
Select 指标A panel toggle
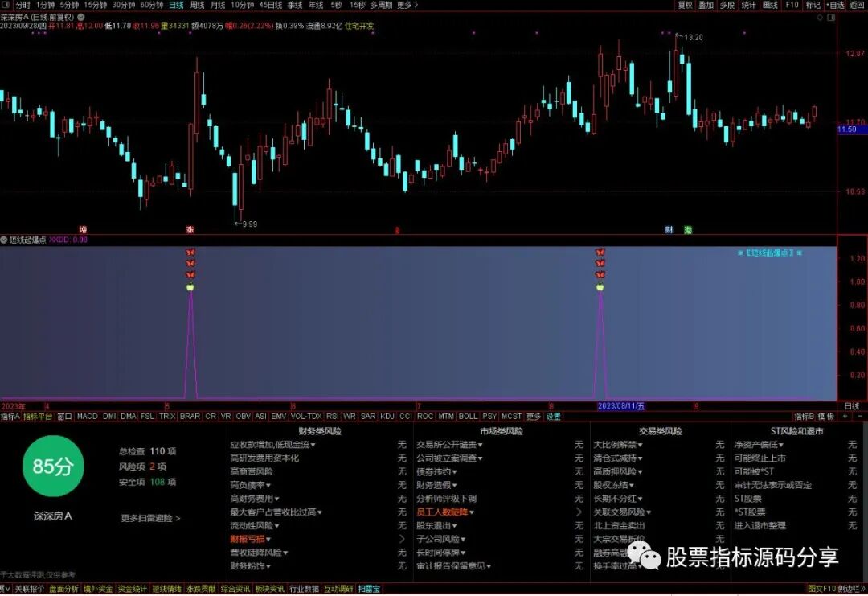10,416
